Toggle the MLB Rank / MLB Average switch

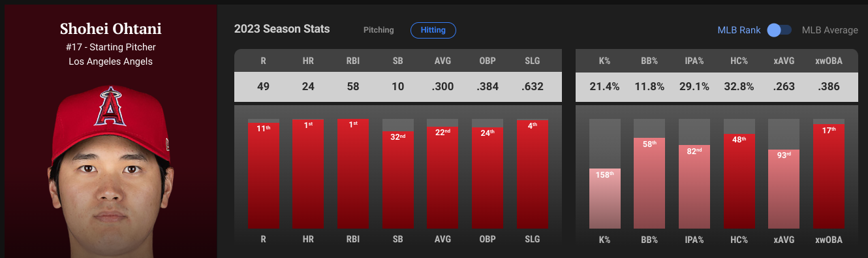point(779,30)
